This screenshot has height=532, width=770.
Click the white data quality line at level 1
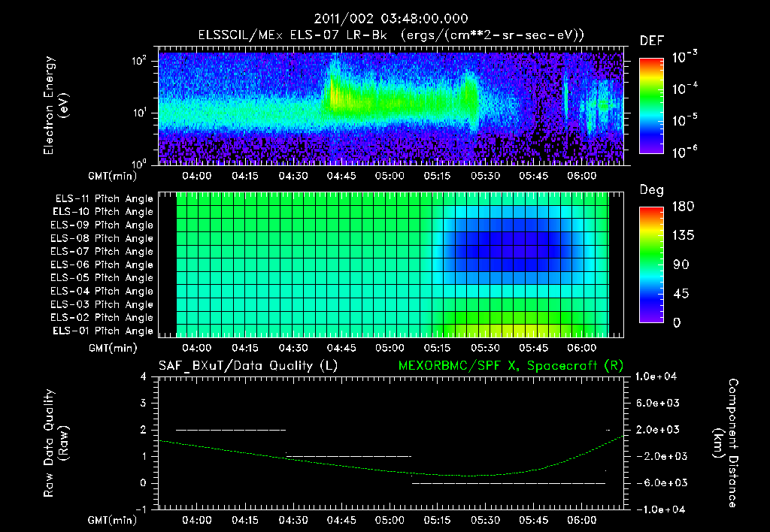pos(349,456)
